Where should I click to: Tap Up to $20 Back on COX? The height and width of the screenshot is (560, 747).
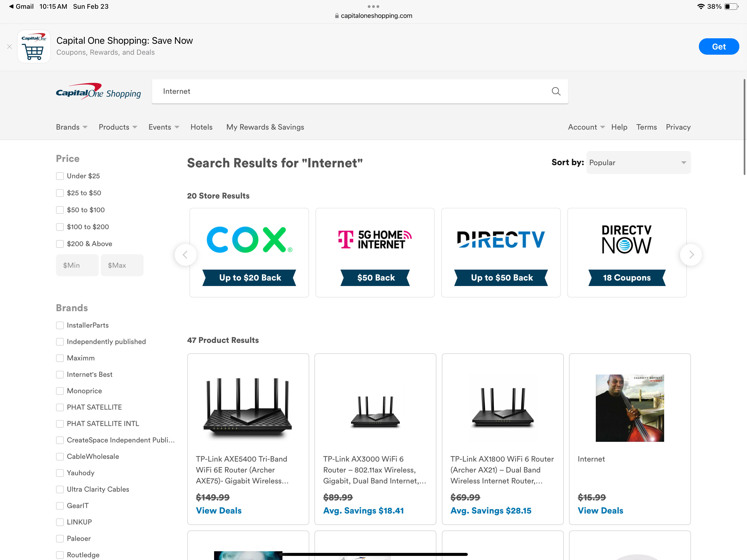pyautogui.click(x=249, y=278)
